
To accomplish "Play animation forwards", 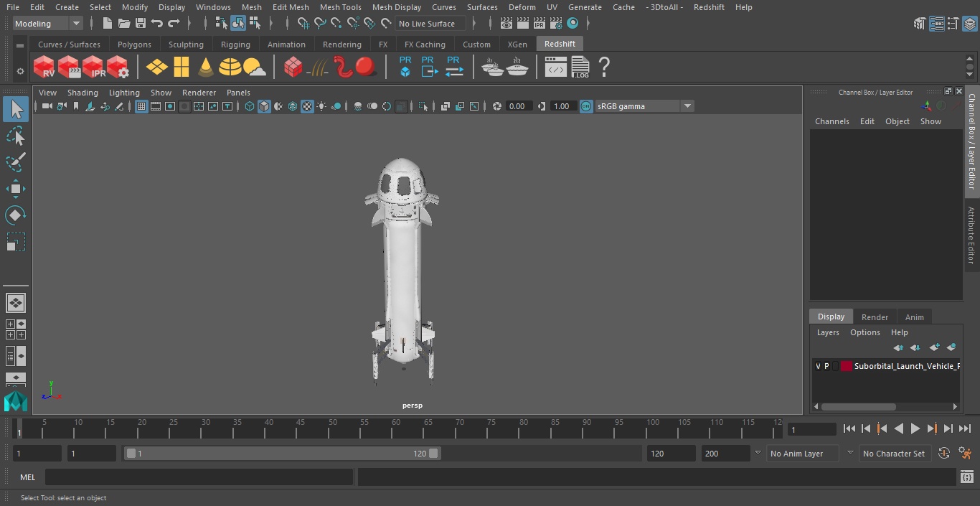I will tap(915, 428).
